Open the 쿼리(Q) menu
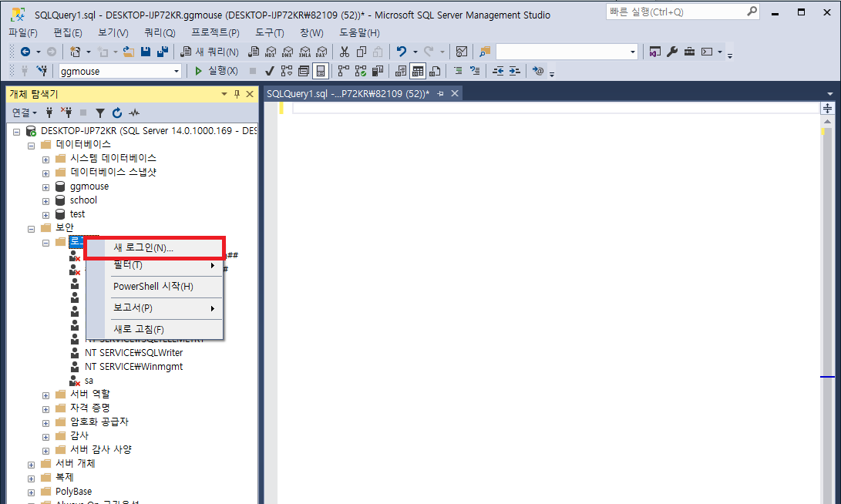Screen dimensions: 841x504 click(160, 32)
